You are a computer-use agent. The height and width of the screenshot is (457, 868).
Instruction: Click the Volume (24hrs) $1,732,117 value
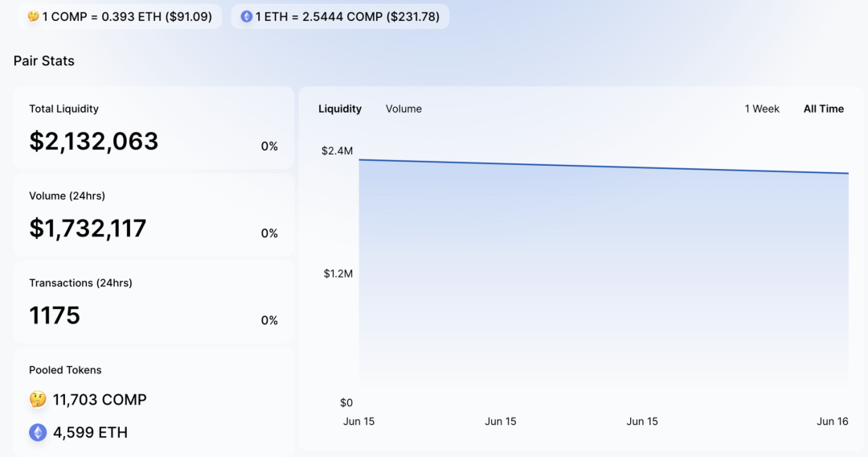point(88,228)
